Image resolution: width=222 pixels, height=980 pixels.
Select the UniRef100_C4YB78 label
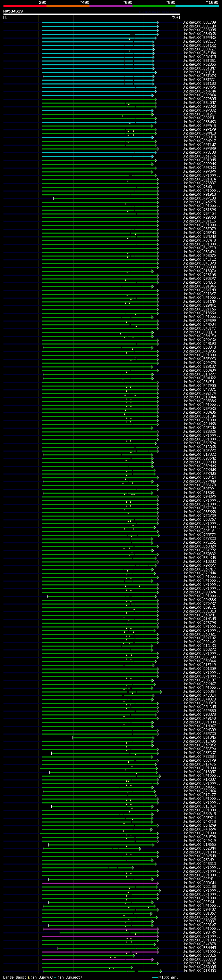pyautogui.click(x=199, y=944)
